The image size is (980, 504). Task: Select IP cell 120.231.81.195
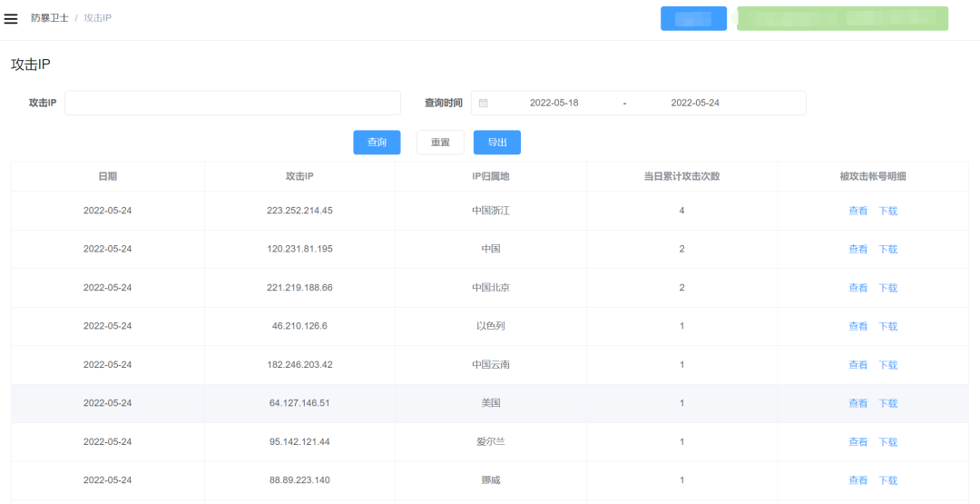point(299,249)
